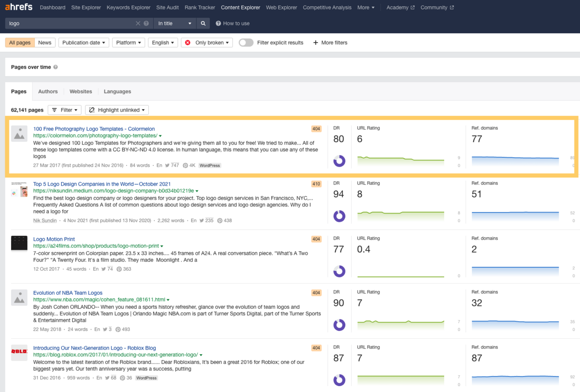Image resolution: width=580 pixels, height=392 pixels.
Task: Click the Ahrefs logo
Action: tap(18, 7)
